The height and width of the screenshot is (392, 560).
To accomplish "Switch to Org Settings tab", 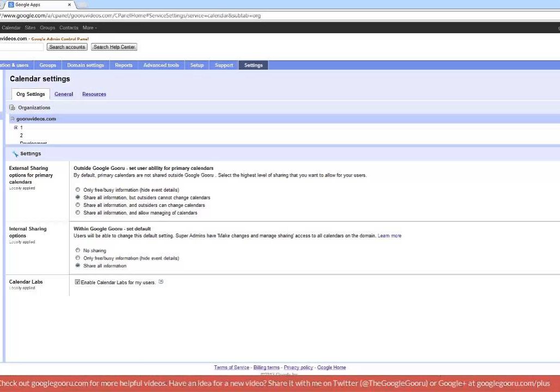I will (30, 94).
